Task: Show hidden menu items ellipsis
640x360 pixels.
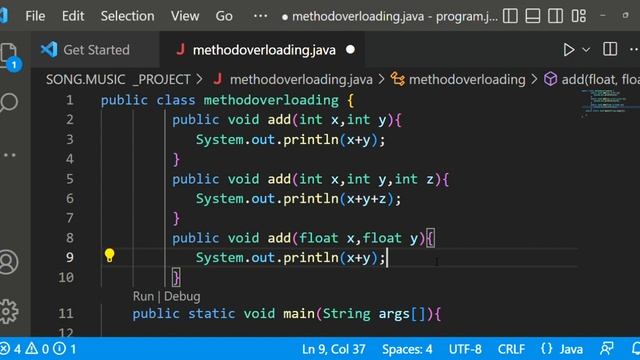Action: [x=260, y=16]
